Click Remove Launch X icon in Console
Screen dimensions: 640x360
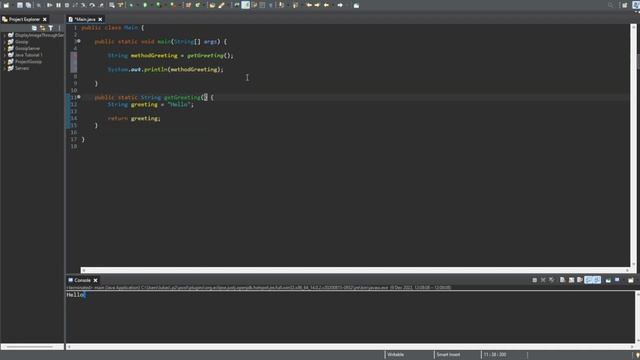(543, 280)
